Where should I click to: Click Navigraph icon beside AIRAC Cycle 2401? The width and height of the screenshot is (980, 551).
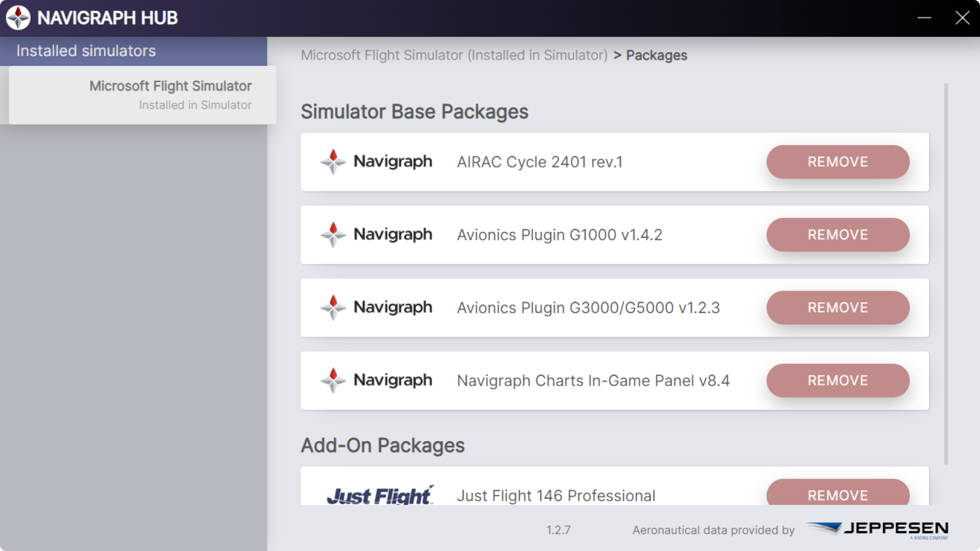pyautogui.click(x=333, y=162)
